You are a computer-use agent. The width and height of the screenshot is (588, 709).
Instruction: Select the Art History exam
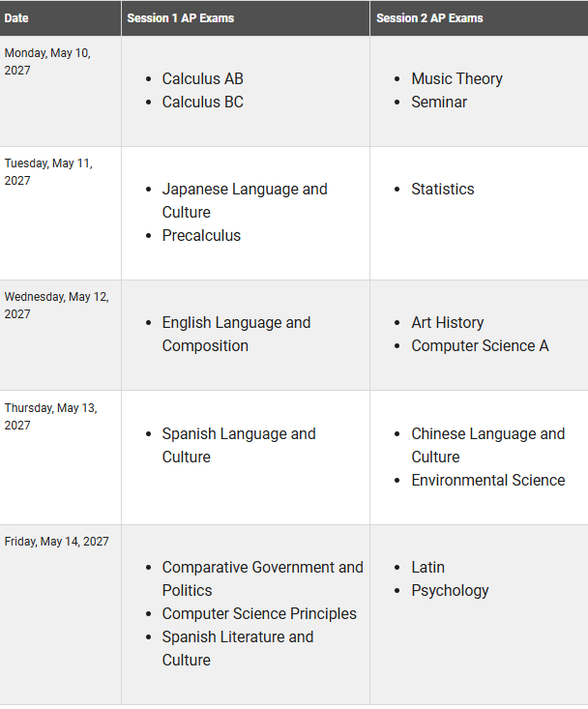click(447, 322)
